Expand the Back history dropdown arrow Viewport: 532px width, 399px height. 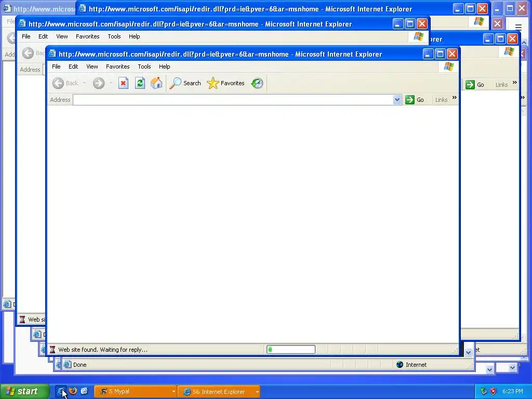pyautogui.click(x=84, y=83)
